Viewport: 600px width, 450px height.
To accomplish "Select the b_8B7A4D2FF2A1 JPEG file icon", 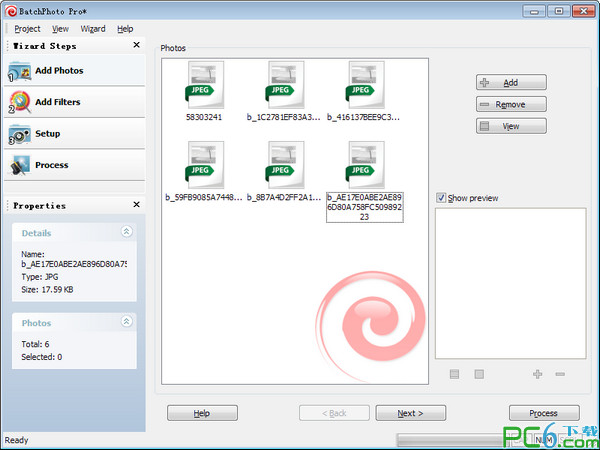I will coord(286,165).
